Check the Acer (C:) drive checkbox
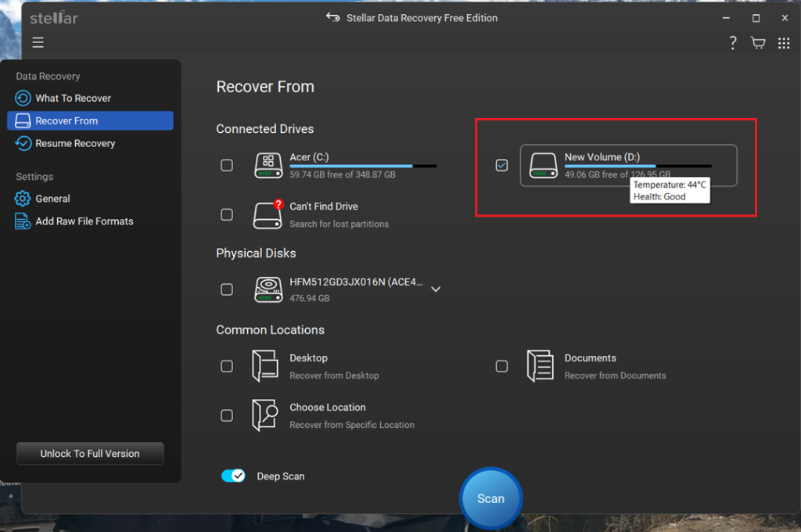Screen dimensions: 801x532 coord(227,165)
